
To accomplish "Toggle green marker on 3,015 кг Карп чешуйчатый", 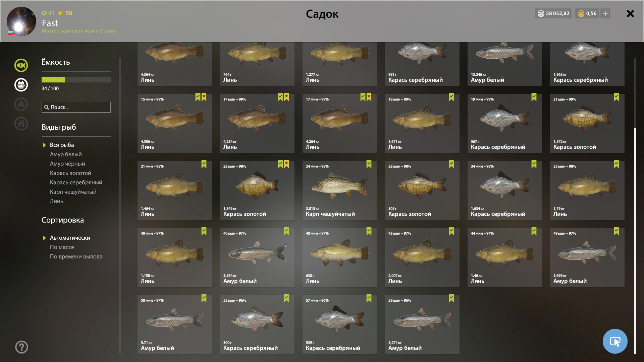I will 369,164.
